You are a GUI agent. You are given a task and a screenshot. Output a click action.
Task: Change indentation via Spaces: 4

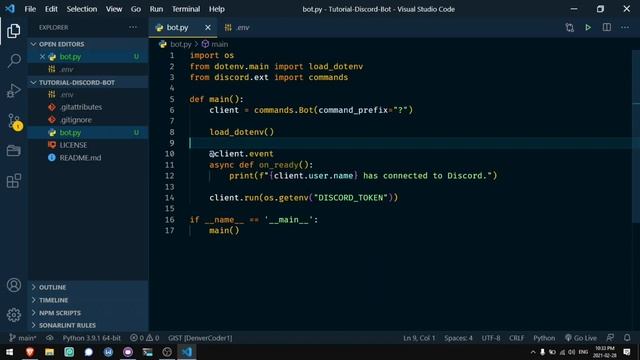tap(458, 338)
